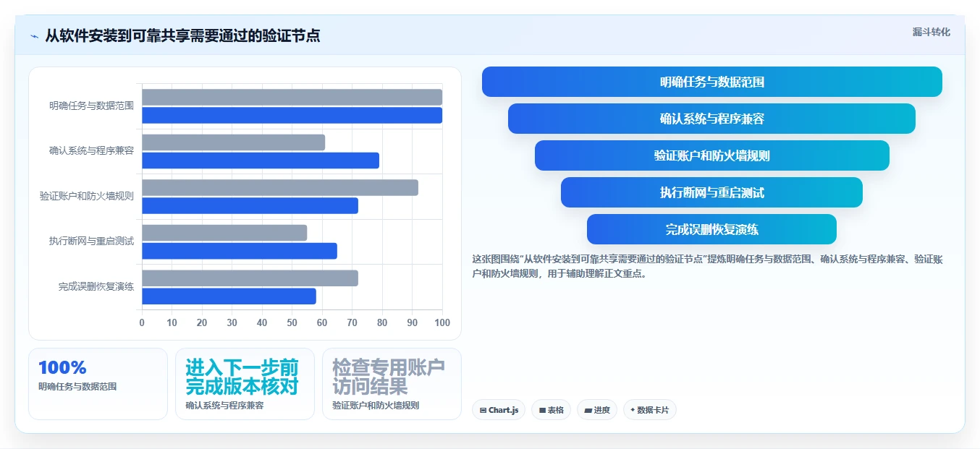Click the x-axis tick value 50

click(x=292, y=322)
